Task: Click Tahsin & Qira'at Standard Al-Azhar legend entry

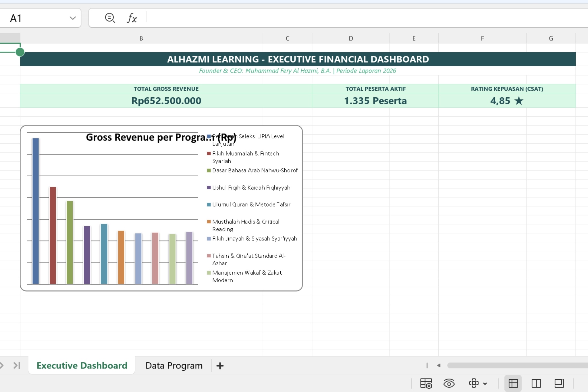Action: tap(246, 259)
